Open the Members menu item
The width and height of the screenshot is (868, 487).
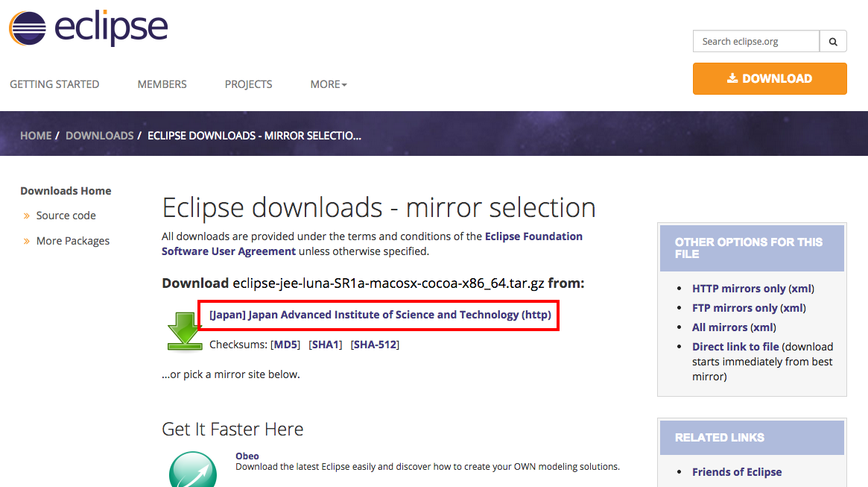click(x=162, y=84)
